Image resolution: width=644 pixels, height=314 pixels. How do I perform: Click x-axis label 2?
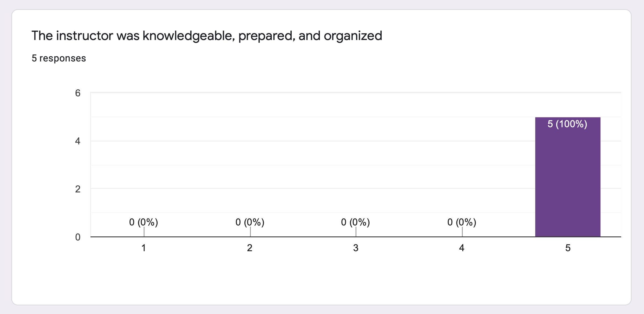point(250,248)
